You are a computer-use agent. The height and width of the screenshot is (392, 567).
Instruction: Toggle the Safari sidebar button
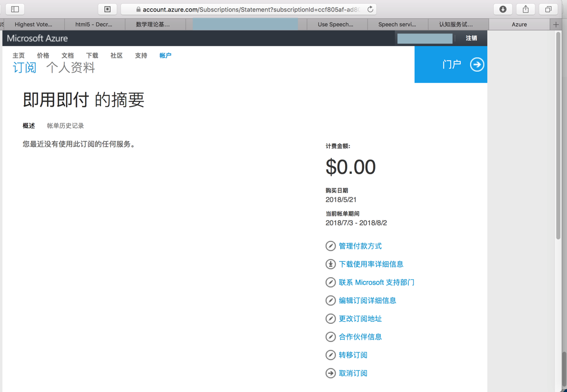[15, 9]
